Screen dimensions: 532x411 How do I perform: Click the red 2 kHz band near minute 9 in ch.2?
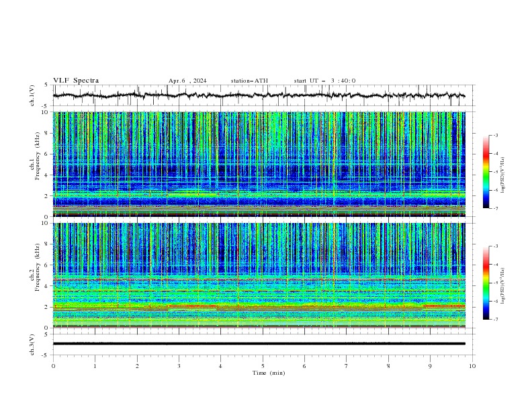point(444,306)
